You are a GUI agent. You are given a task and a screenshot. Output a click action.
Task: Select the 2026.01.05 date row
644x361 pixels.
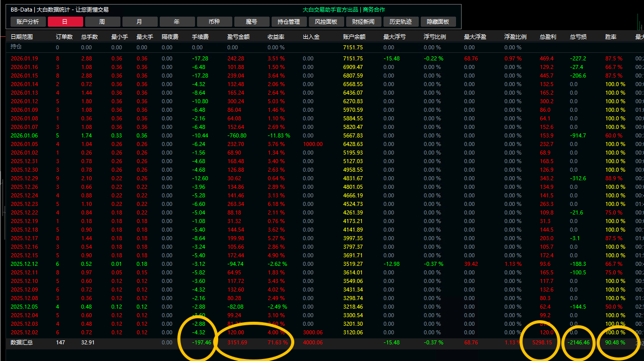(24, 144)
